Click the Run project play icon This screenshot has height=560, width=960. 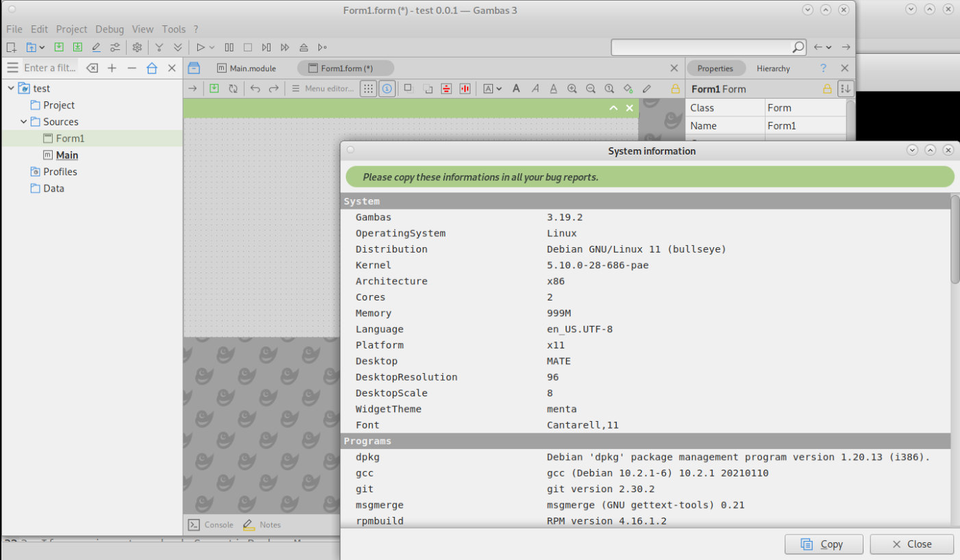pyautogui.click(x=201, y=47)
